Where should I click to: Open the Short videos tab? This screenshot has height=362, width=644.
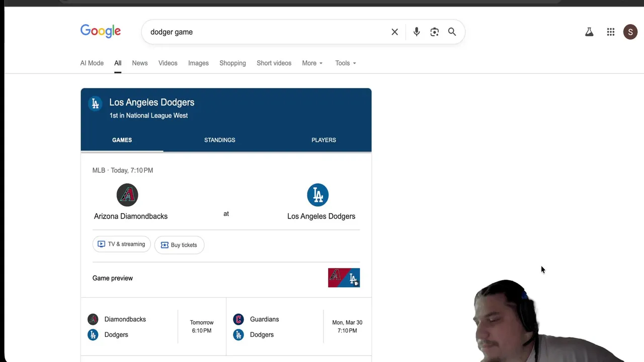(x=274, y=63)
